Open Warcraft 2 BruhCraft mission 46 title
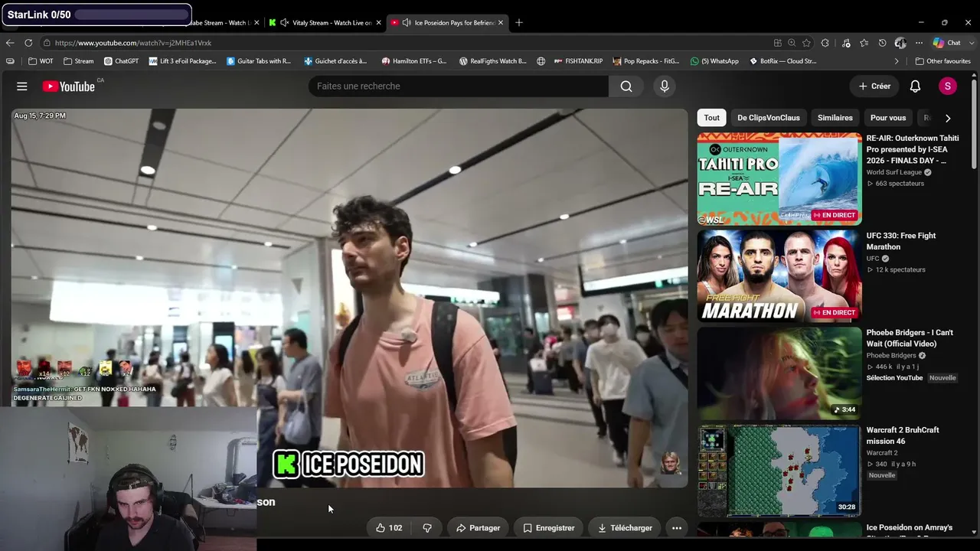Viewport: 980px width, 551px height. pos(903,435)
